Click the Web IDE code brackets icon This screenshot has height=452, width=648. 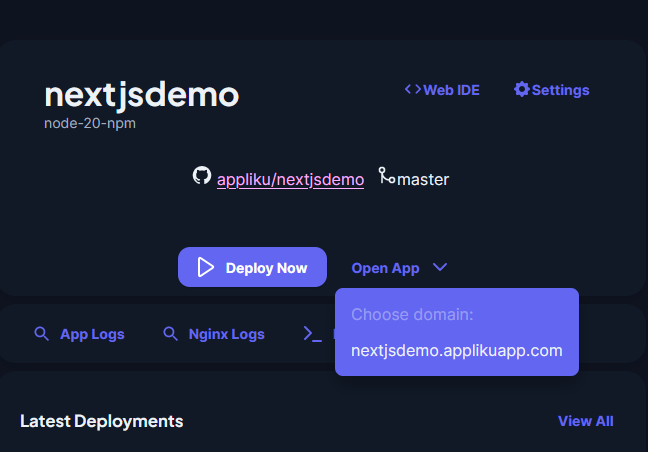pos(412,89)
